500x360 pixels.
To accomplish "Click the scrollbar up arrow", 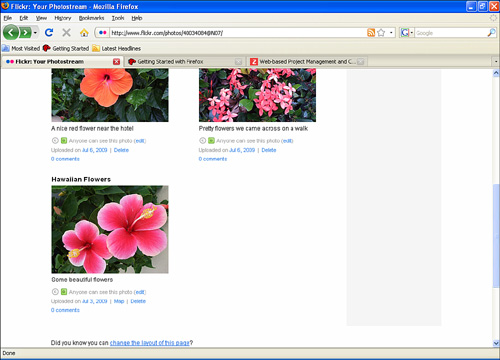I will pyautogui.click(x=496, y=73).
